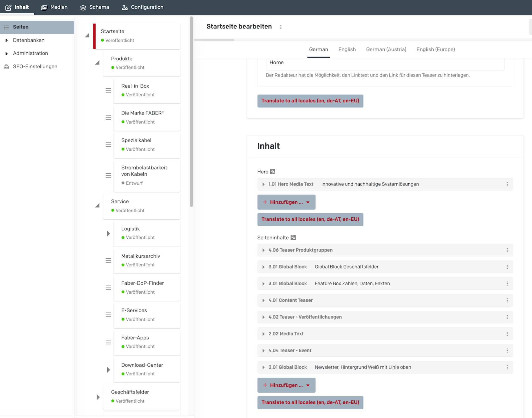This screenshot has width=532, height=418.
Task: Click the translation icon next to Seiteninhalte
Action: point(293,238)
